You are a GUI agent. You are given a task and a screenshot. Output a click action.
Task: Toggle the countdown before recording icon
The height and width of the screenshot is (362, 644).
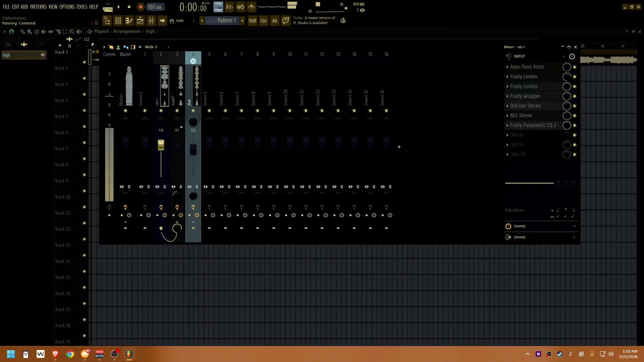(229, 7)
